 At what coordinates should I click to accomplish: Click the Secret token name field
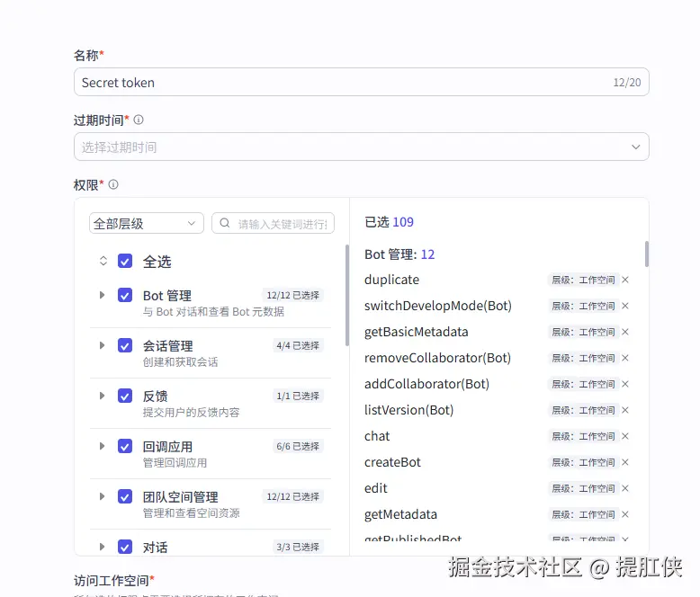pyautogui.click(x=361, y=82)
